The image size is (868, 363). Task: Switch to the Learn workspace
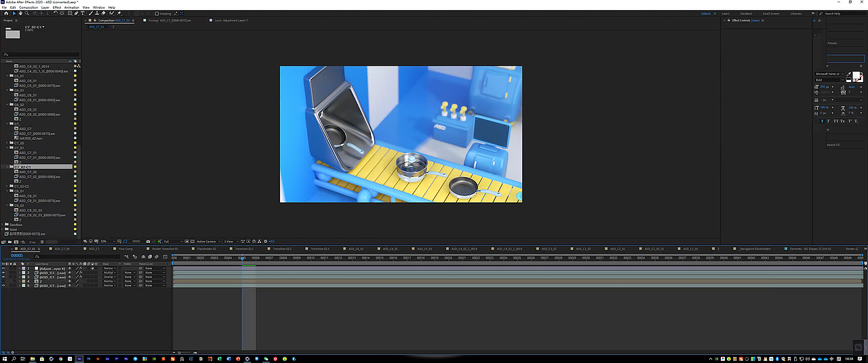pos(726,14)
